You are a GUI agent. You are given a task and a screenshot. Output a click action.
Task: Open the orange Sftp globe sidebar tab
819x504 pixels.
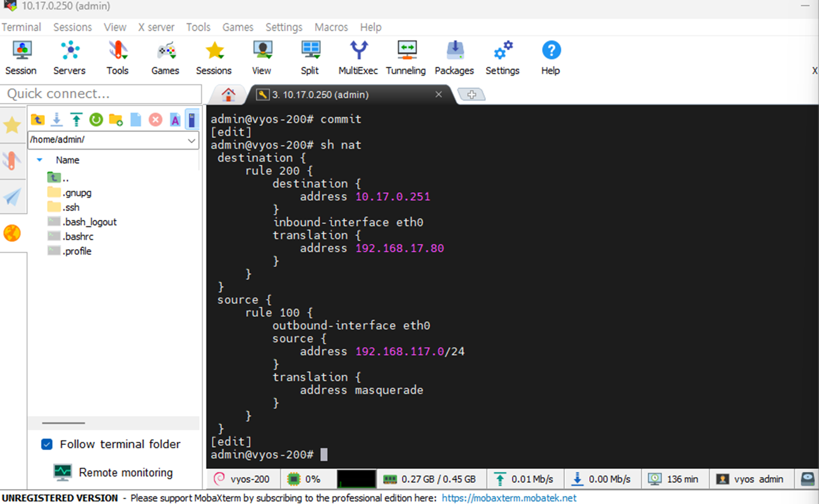[12, 233]
